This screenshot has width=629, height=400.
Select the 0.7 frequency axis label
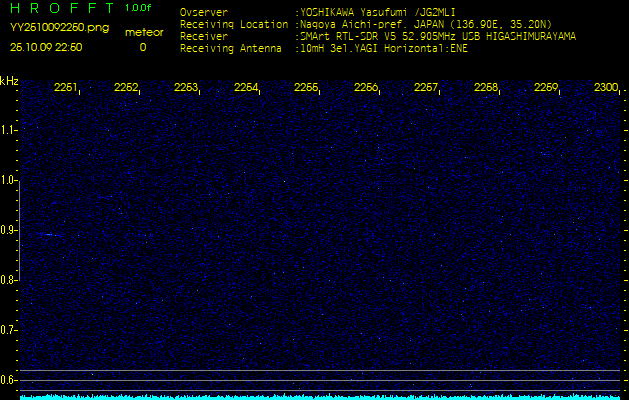click(x=9, y=329)
